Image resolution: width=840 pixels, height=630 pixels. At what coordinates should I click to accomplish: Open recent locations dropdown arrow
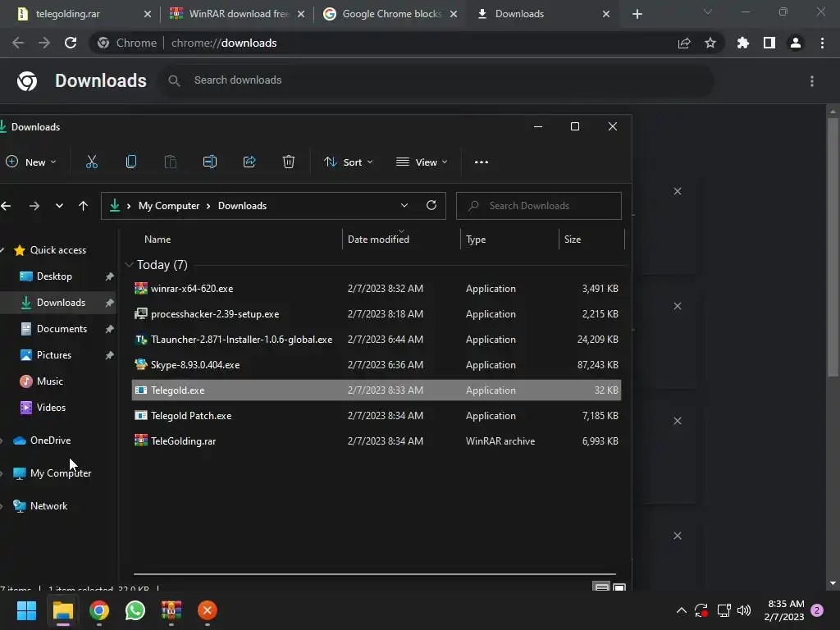(59, 206)
